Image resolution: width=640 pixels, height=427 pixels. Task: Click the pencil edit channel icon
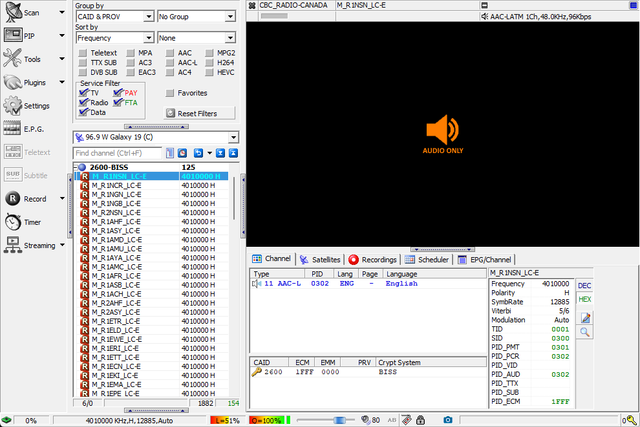point(585,318)
